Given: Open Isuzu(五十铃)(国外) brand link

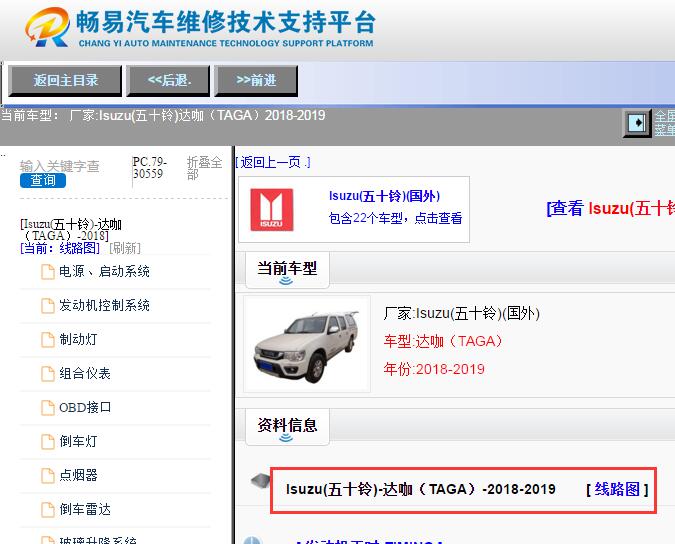Looking at the screenshot, I should point(384,196).
